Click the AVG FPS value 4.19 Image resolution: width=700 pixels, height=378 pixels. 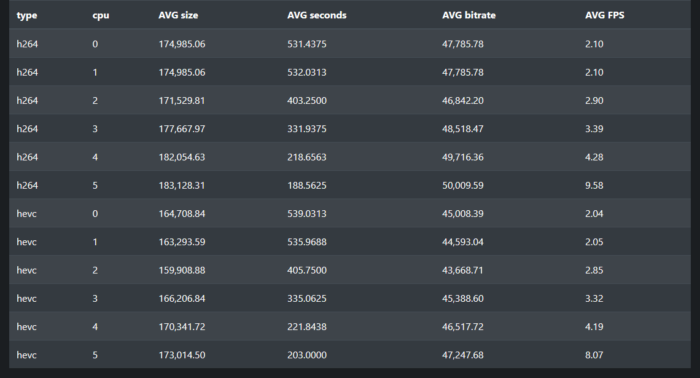(594, 327)
